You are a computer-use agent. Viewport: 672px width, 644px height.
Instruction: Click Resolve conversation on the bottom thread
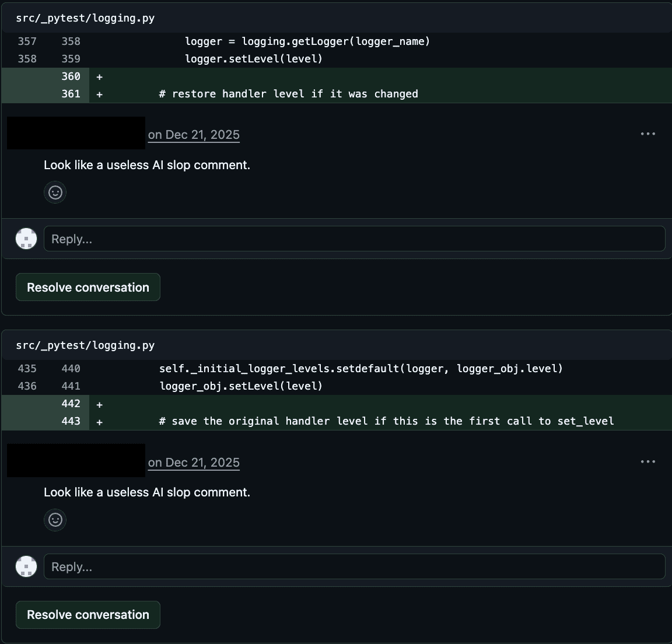[87, 614]
